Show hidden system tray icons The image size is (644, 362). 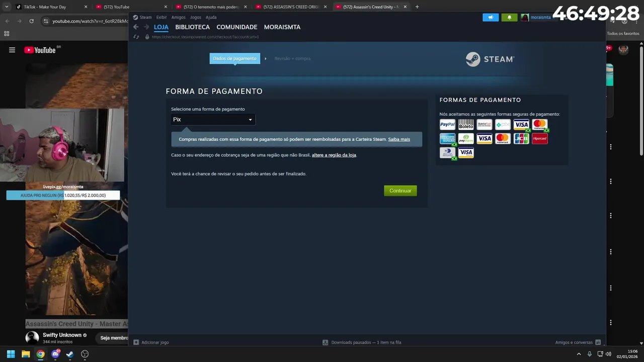579,354
